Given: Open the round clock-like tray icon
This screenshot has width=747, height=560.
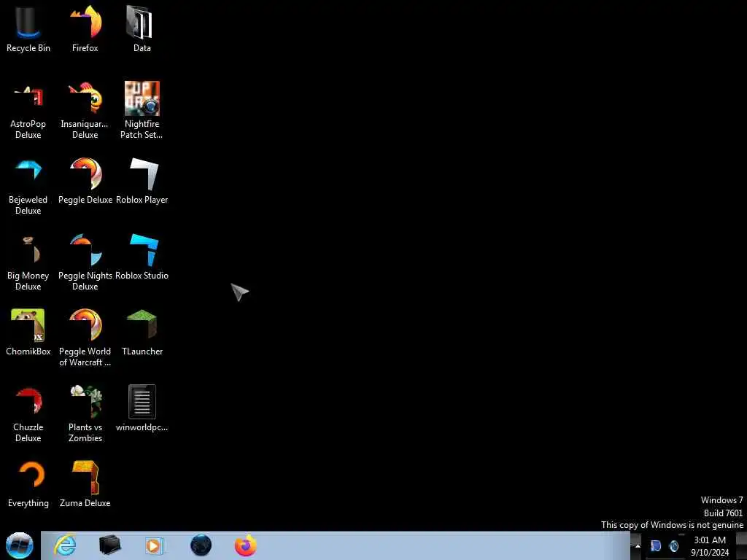Looking at the screenshot, I should tap(673, 545).
